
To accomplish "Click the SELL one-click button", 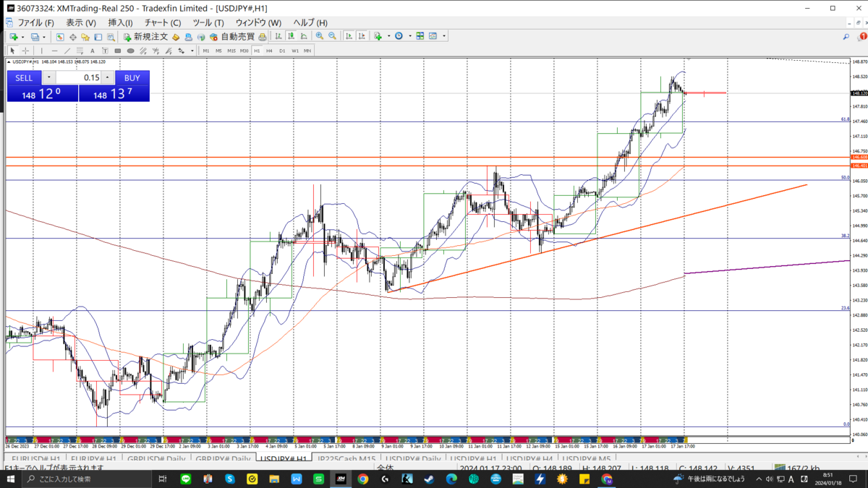I will [24, 77].
